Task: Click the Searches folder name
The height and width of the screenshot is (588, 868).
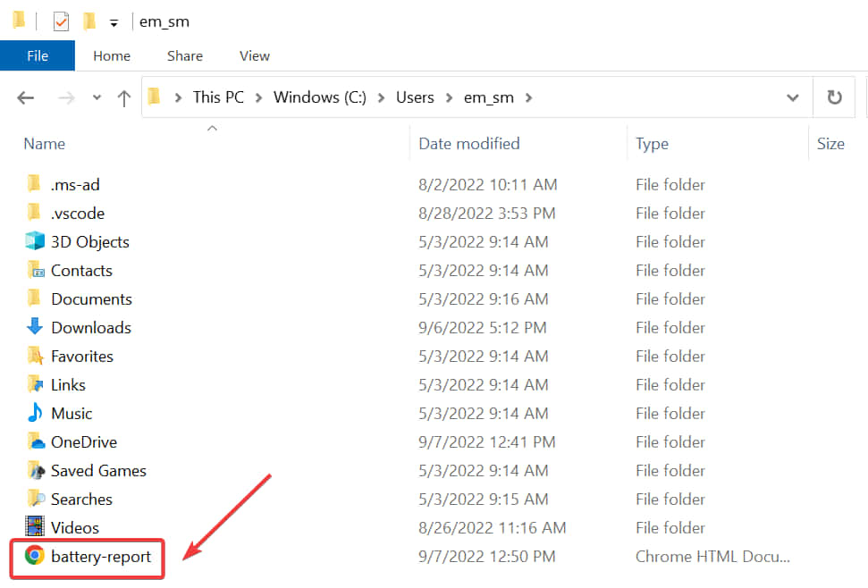Action: tap(81, 499)
